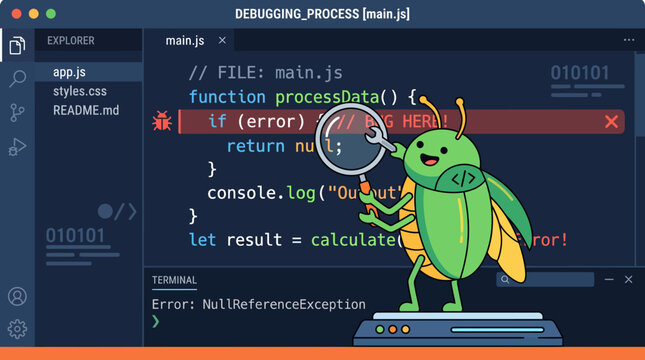The image size is (645, 360).
Task: Click the terminal search input field
Action: [545, 279]
